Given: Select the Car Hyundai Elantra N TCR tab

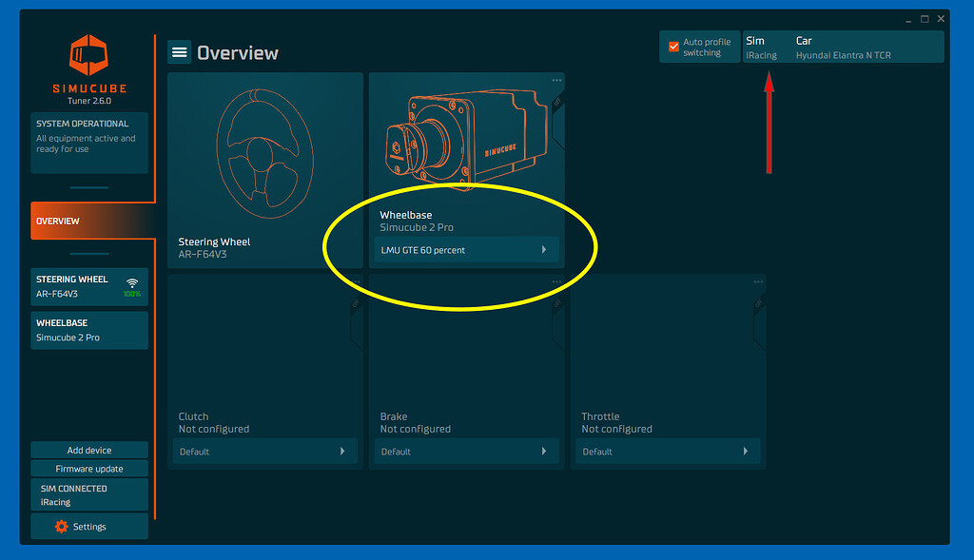Looking at the screenshot, I should click(x=845, y=47).
